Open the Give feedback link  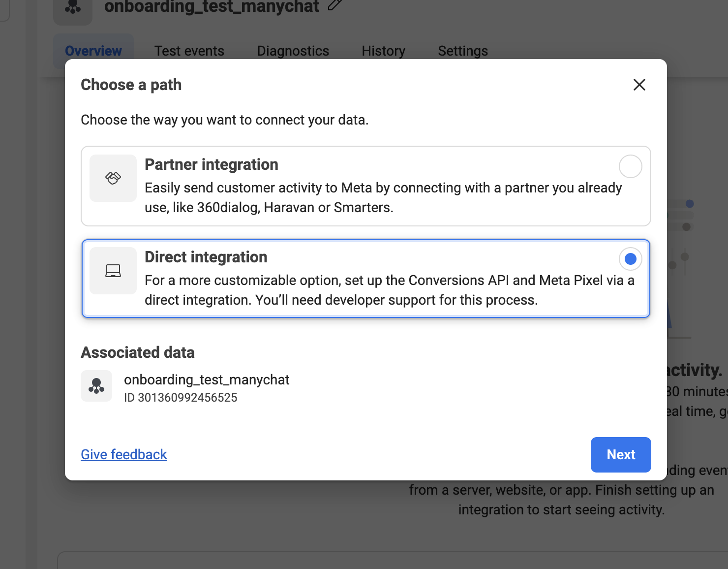pyautogui.click(x=124, y=454)
